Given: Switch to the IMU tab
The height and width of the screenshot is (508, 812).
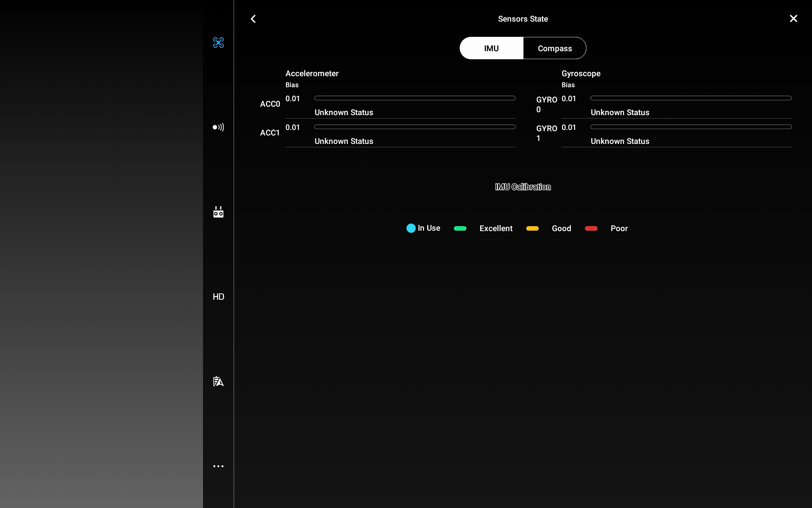Looking at the screenshot, I should [x=491, y=48].
